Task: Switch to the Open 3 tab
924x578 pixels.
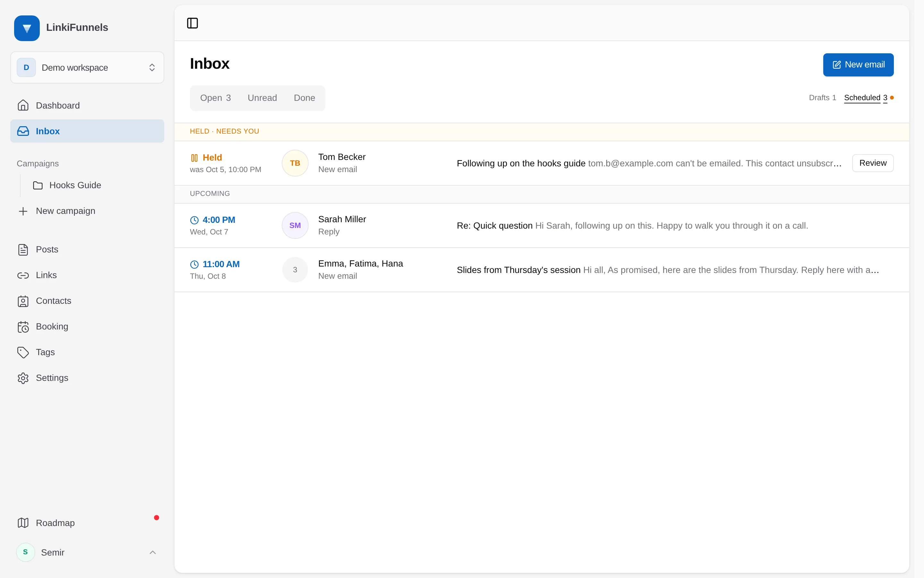Action: tap(215, 98)
